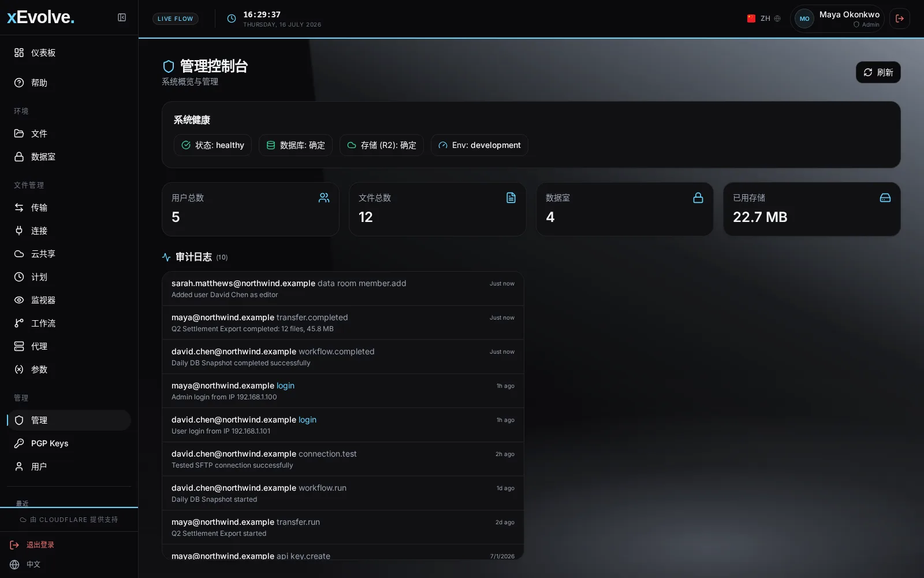Click the login link in david.chen's entry
The width and height of the screenshot is (924, 578).
(307, 420)
